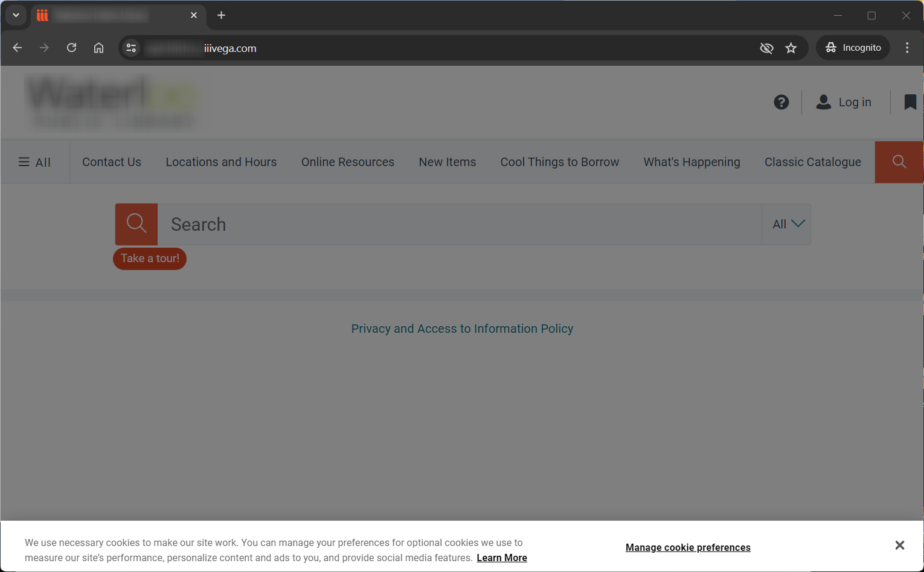
Task: Click the help question mark icon
Action: [x=781, y=102]
